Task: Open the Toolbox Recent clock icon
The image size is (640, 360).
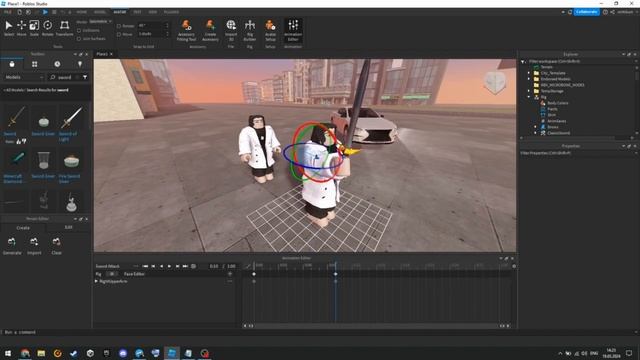Action: (57, 64)
